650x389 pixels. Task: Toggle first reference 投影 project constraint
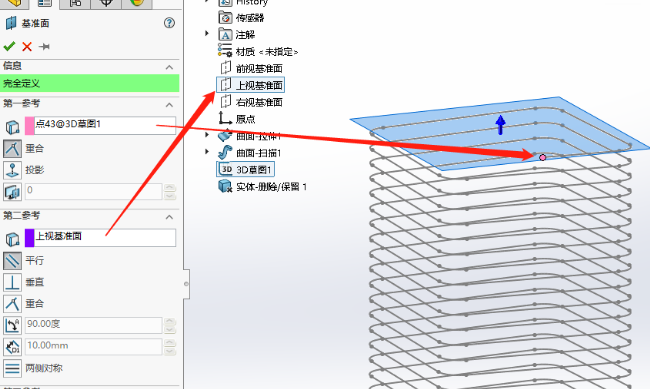coord(12,170)
